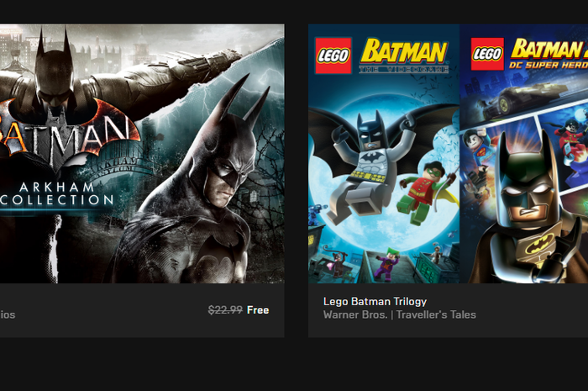
Task: Click the yellow Batman The Videogame title logo
Action: click(404, 55)
